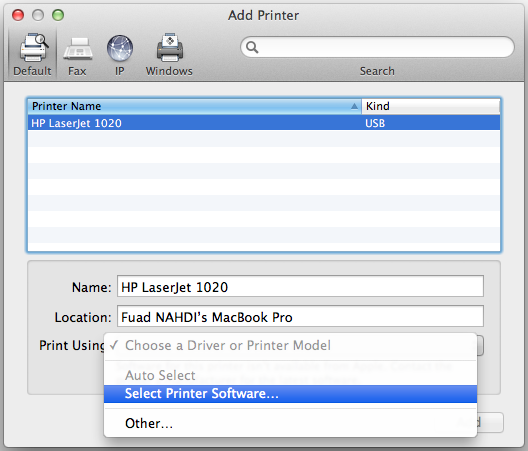The image size is (528, 451).
Task: Click the USB kind cell
Action: pos(375,123)
